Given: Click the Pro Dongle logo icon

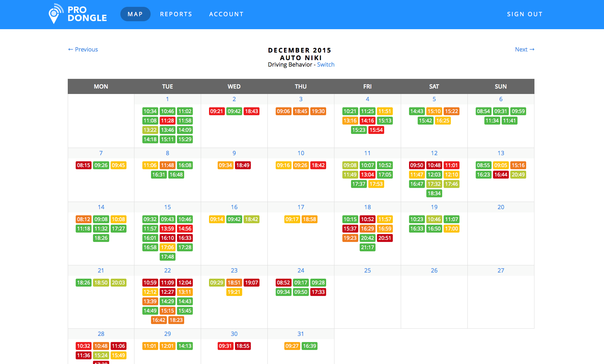Looking at the screenshot, I should pyautogui.click(x=55, y=14).
